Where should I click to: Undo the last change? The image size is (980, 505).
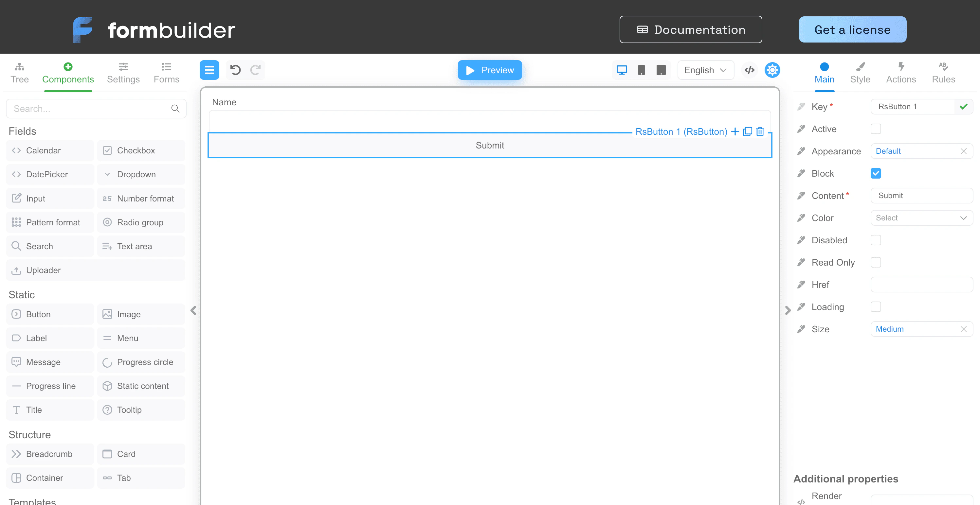click(x=235, y=70)
